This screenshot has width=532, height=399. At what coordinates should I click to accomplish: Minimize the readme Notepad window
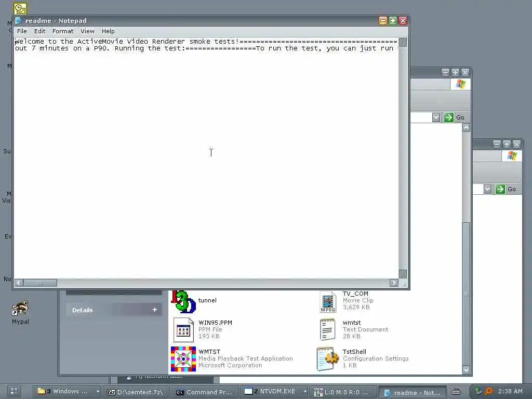383,21
